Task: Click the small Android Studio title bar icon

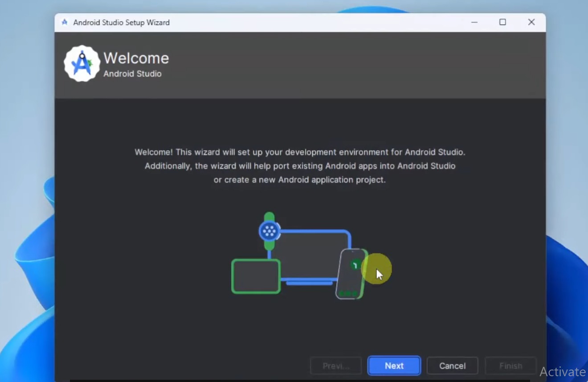Action: point(65,22)
